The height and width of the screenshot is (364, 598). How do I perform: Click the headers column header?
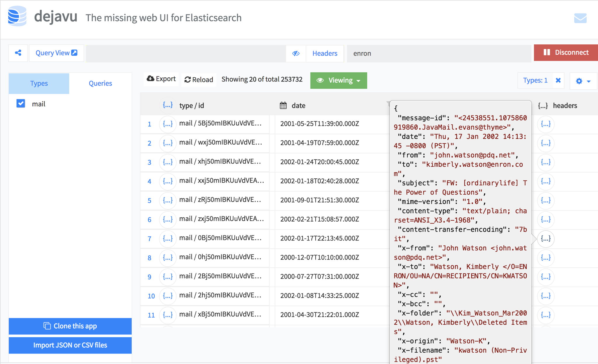565,105
